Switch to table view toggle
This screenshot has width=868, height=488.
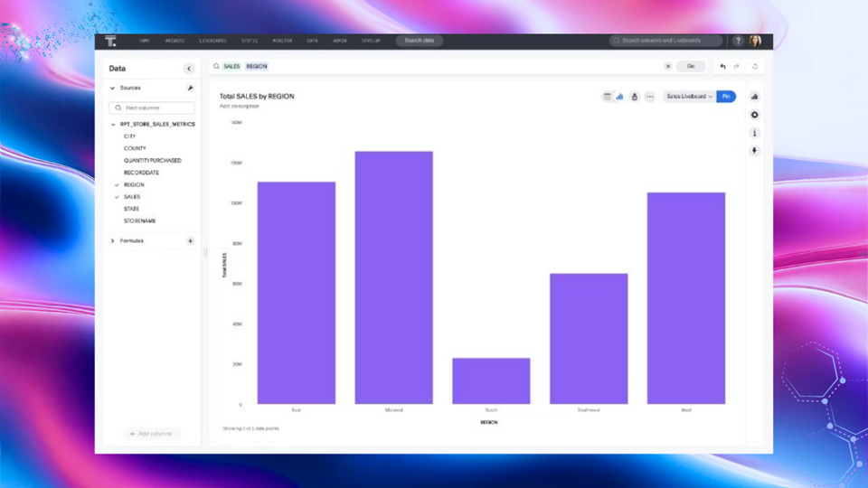coord(608,97)
